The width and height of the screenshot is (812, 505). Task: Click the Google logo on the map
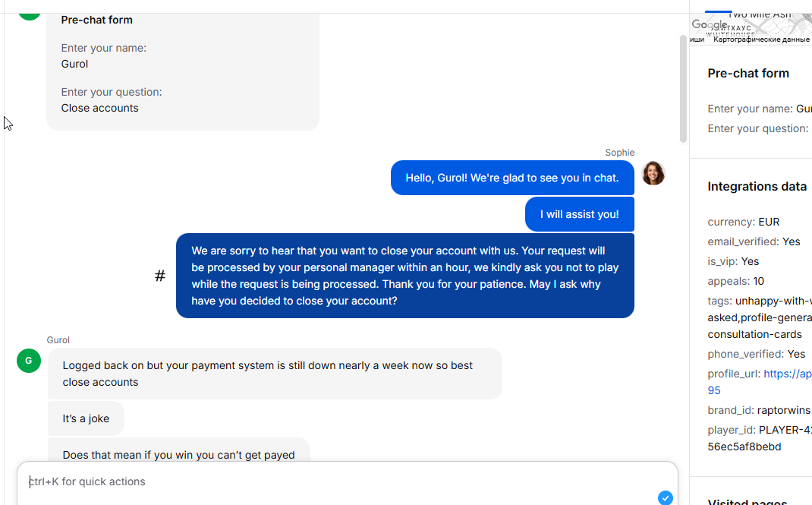[710, 24]
